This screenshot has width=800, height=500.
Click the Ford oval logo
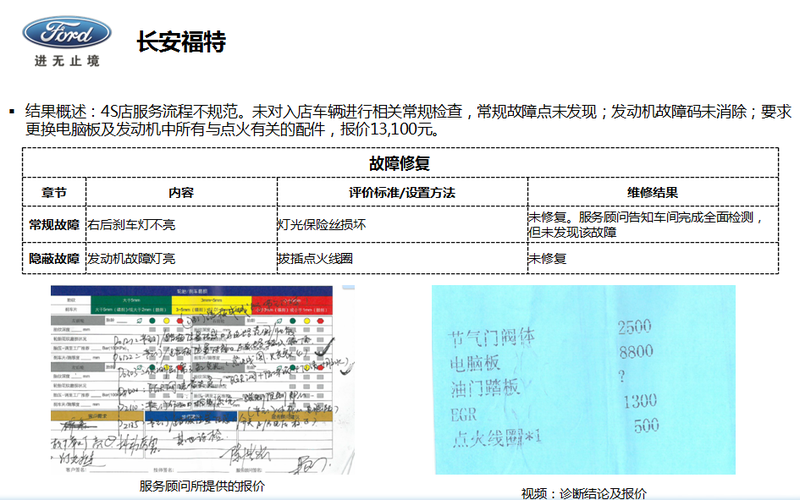click(67, 33)
